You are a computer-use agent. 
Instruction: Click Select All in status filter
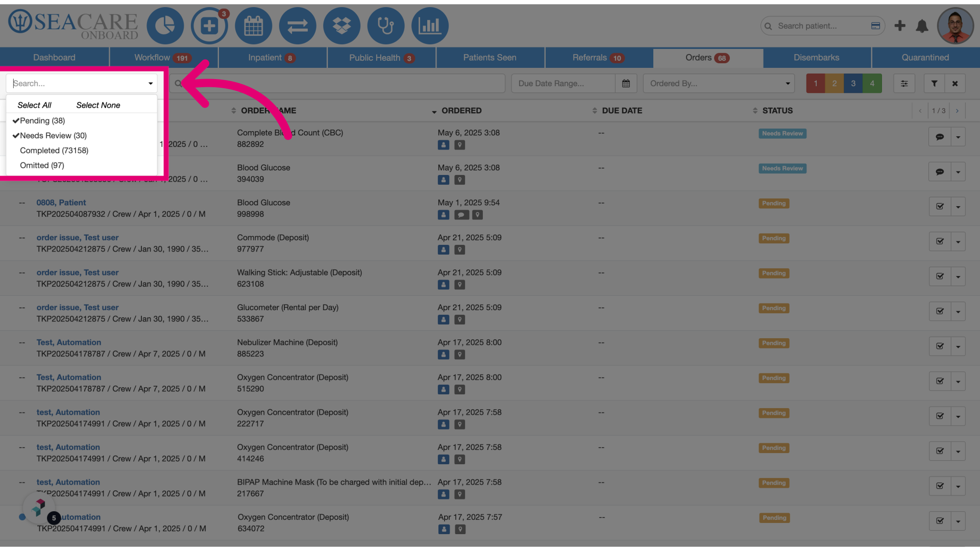(34, 105)
